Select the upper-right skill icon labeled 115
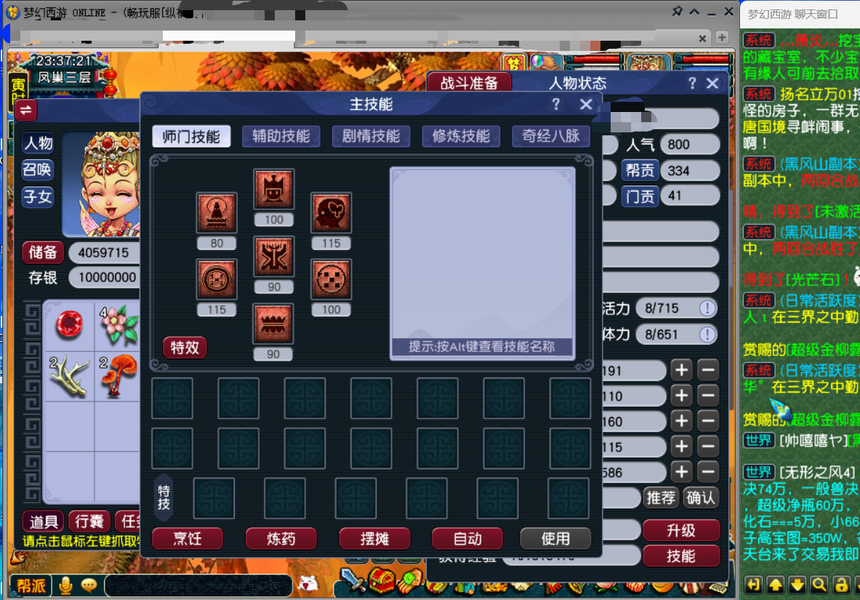The image size is (860, 600). [331, 212]
